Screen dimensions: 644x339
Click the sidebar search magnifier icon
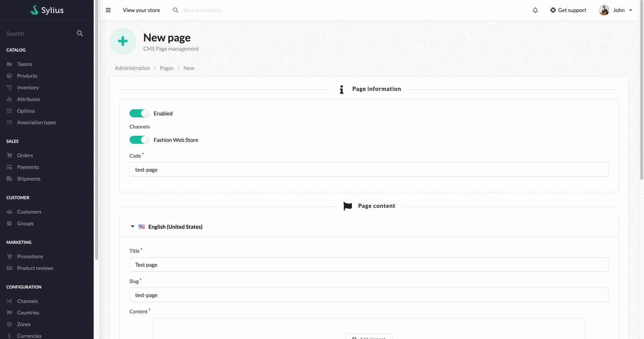80,33
